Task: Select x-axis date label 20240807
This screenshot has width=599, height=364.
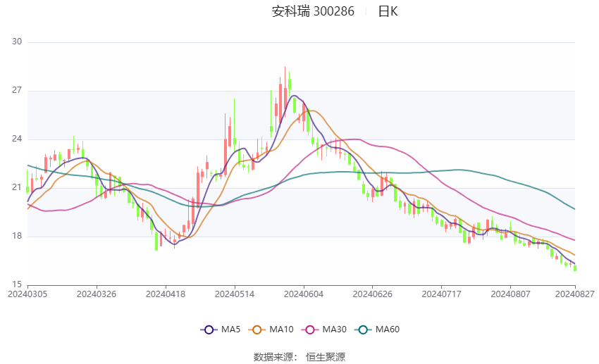Action: click(510, 294)
